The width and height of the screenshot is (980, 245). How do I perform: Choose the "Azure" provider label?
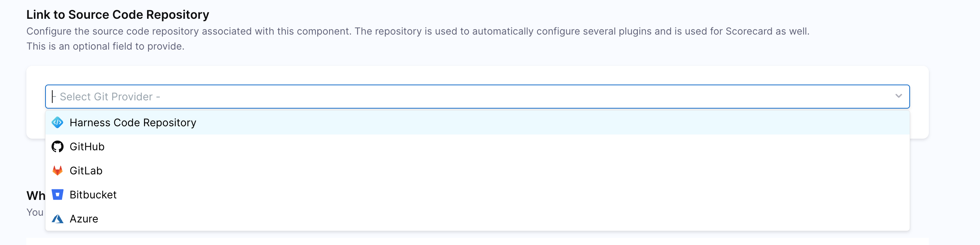click(84, 219)
